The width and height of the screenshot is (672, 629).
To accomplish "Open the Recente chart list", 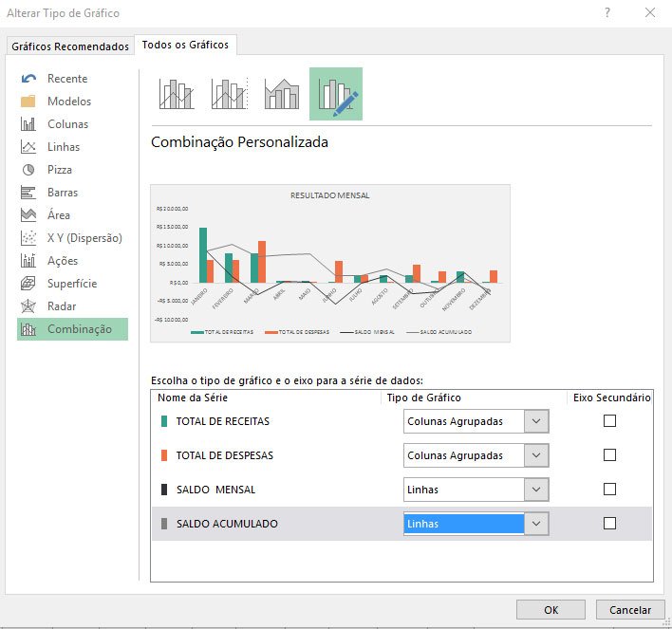I will tap(66, 79).
